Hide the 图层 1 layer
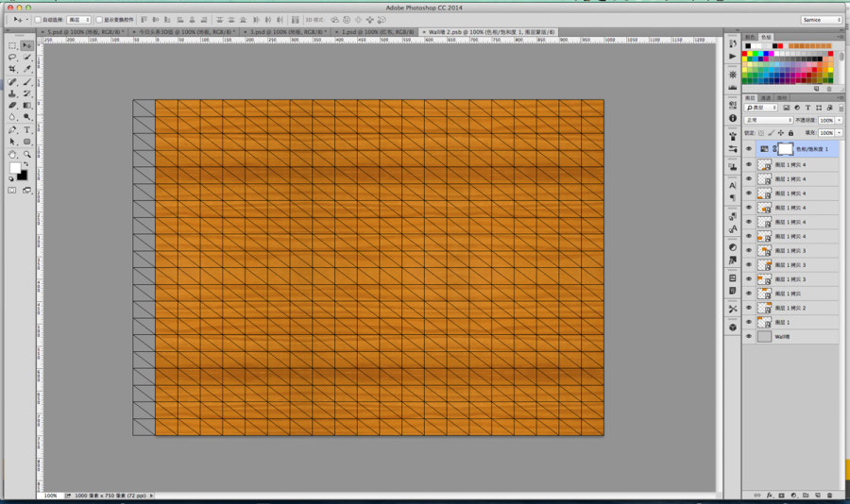 [749, 322]
